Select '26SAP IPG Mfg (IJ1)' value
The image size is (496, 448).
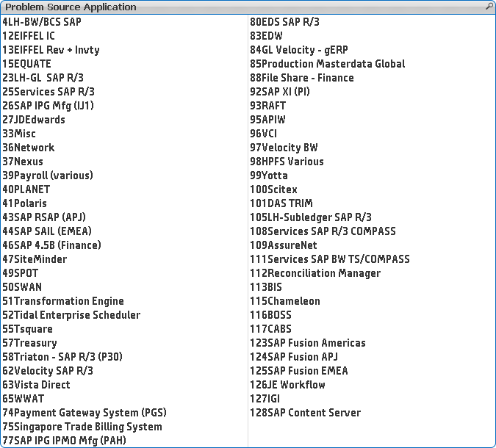(124, 105)
